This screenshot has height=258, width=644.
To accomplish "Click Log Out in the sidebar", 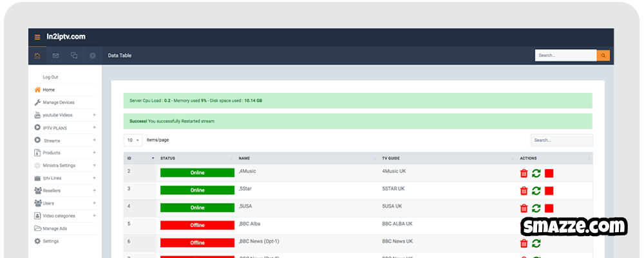I will point(50,77).
